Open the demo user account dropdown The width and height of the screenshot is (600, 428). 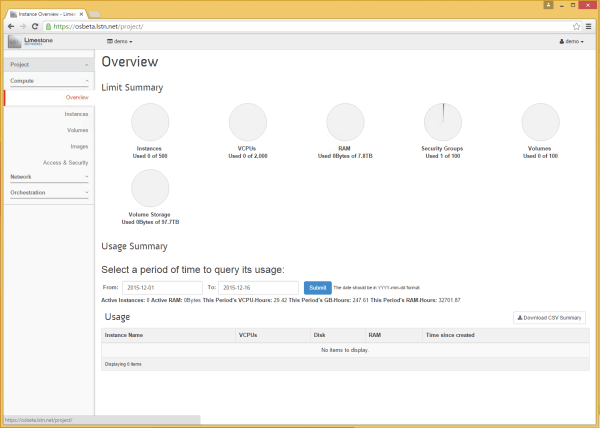(572, 41)
